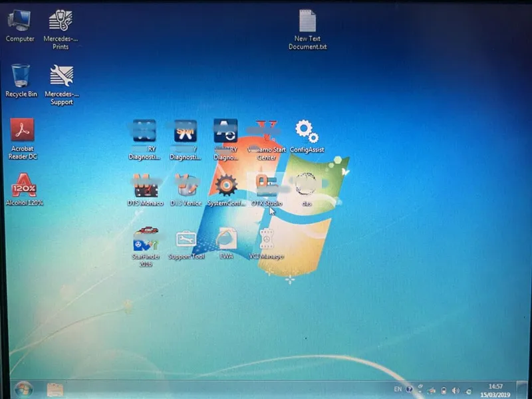Open the Vediamo Start Center shortcut
Image resolution: width=532 pixels, height=399 pixels.
pyautogui.click(x=267, y=140)
